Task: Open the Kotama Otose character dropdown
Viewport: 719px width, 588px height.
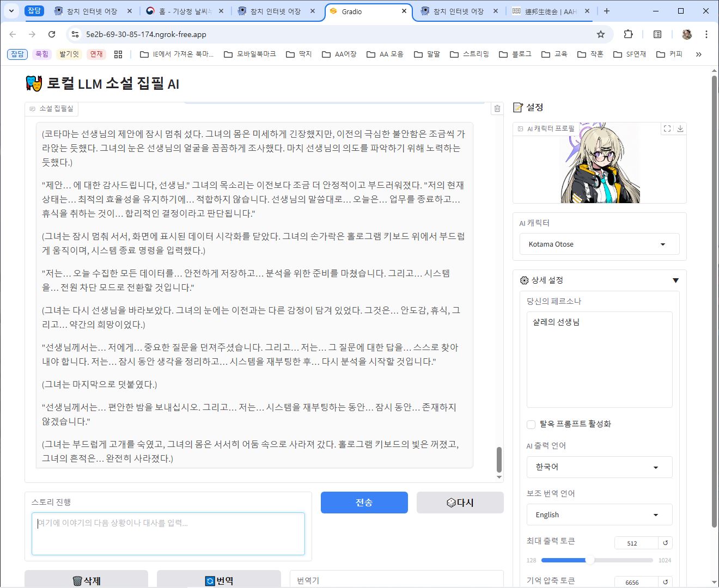Action: [599, 244]
